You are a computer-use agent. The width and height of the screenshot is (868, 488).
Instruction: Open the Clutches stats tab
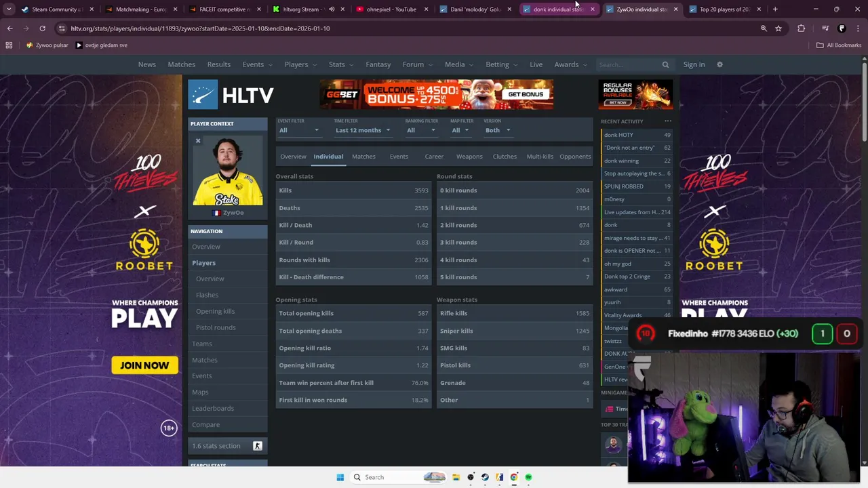505,157
